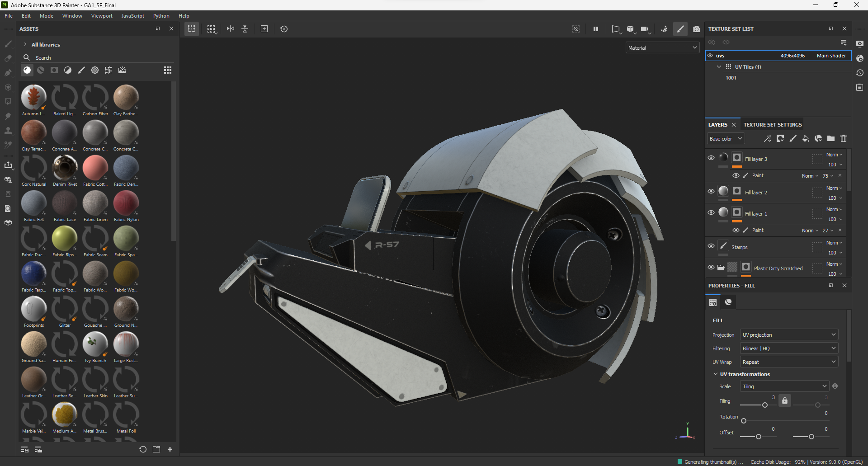Adjust the first Offset slider handle
Image resolution: width=868 pixels, height=466 pixels.
pyautogui.click(x=759, y=437)
